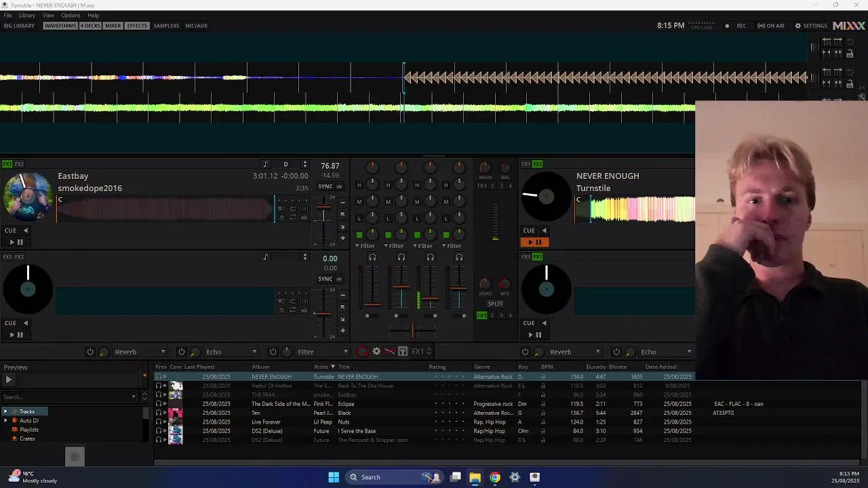The height and width of the screenshot is (488, 868).
Task: Expand the first channel Filter quick-effect selector
Action: [x=366, y=246]
